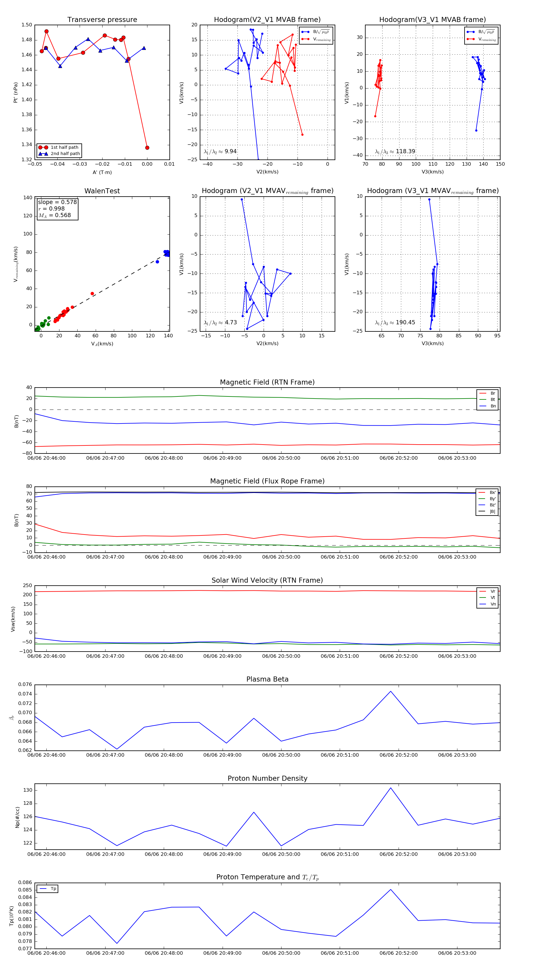Select the 'Magnetic Field (RTN Frame)' title
Viewport: 535px width, 980px height.
click(x=267, y=382)
